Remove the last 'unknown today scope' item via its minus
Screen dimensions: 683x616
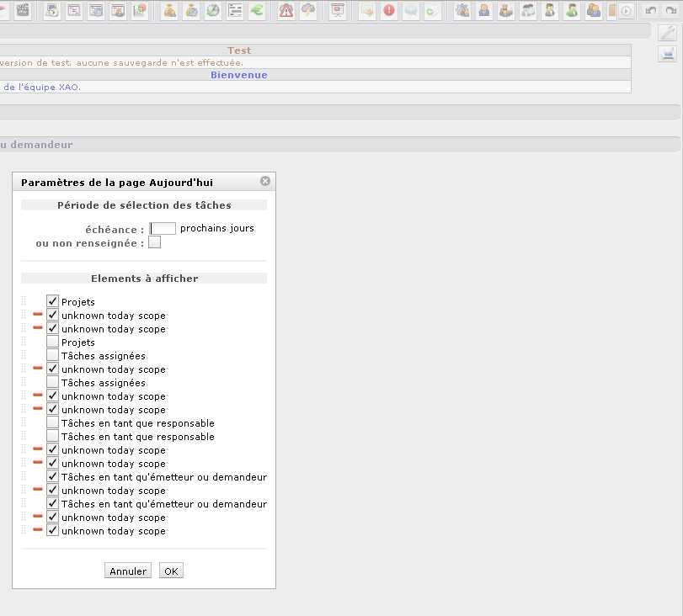38,531
